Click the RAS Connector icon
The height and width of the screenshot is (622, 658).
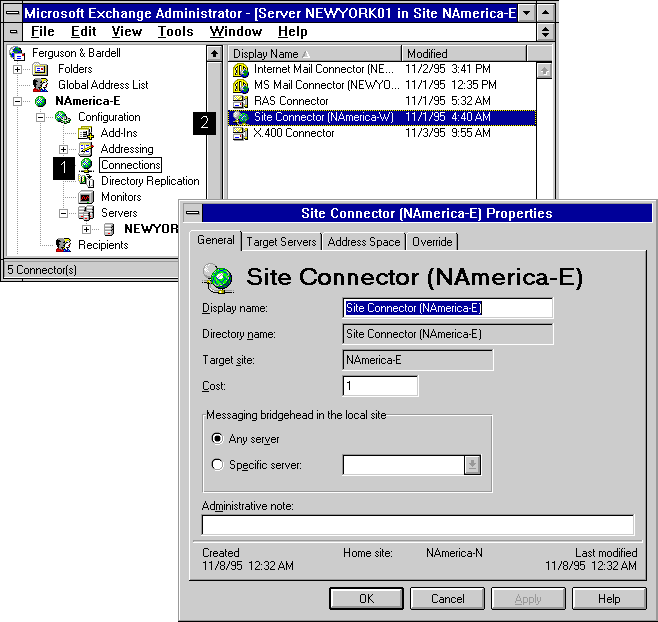pyautogui.click(x=240, y=101)
